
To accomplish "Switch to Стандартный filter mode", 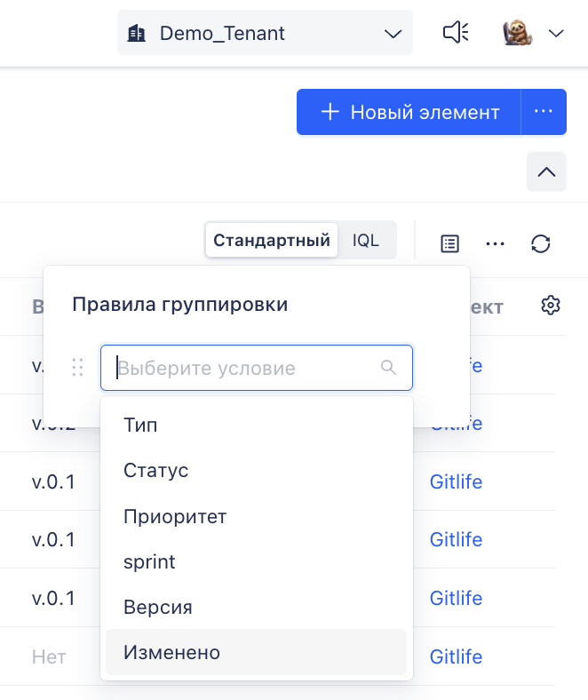I will pyautogui.click(x=272, y=240).
